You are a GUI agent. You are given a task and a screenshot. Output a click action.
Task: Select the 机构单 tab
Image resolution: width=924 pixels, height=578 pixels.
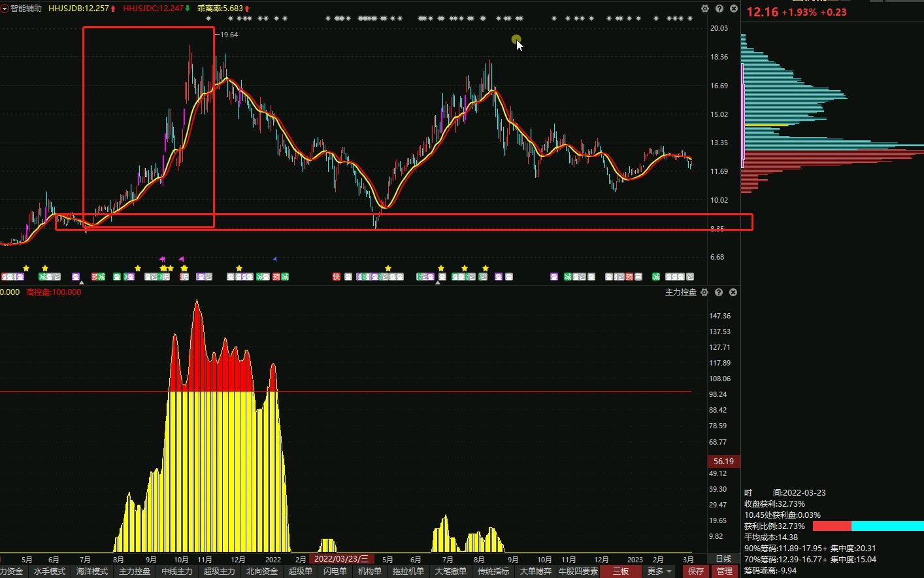[370, 571]
